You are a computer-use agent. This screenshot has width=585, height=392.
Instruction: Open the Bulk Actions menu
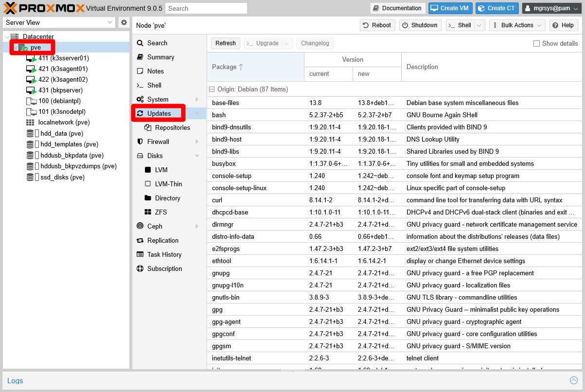(517, 25)
